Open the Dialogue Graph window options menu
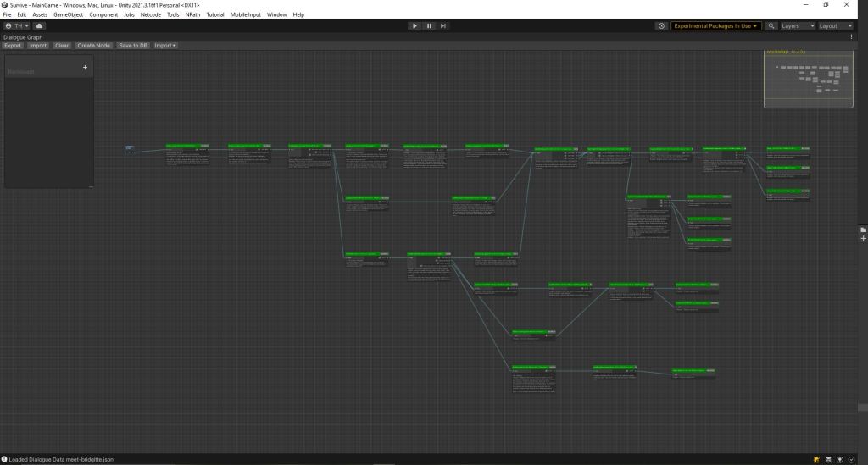The height and width of the screenshot is (465, 868). click(x=851, y=37)
